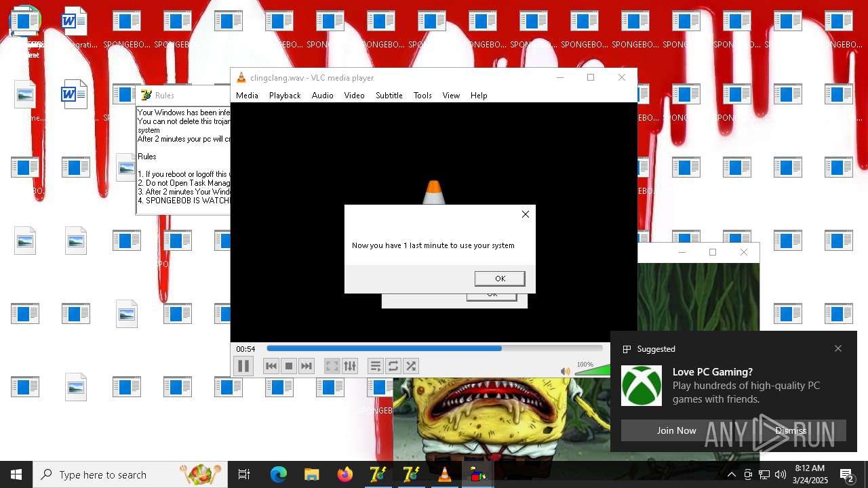The image size is (868, 488).
Task: Click OK on the last minute warning
Action: pos(500,279)
